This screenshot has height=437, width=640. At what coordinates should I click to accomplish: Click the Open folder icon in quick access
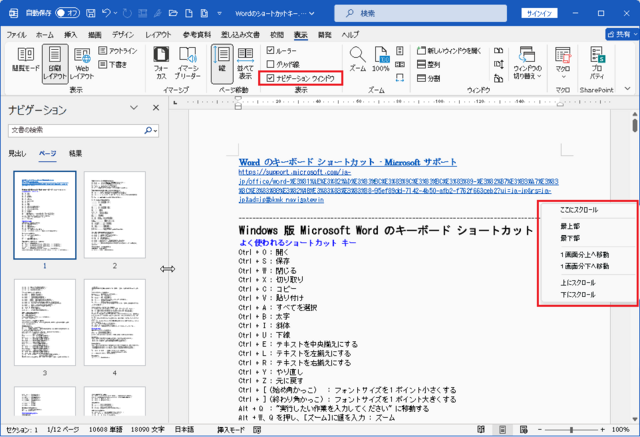coord(173,13)
